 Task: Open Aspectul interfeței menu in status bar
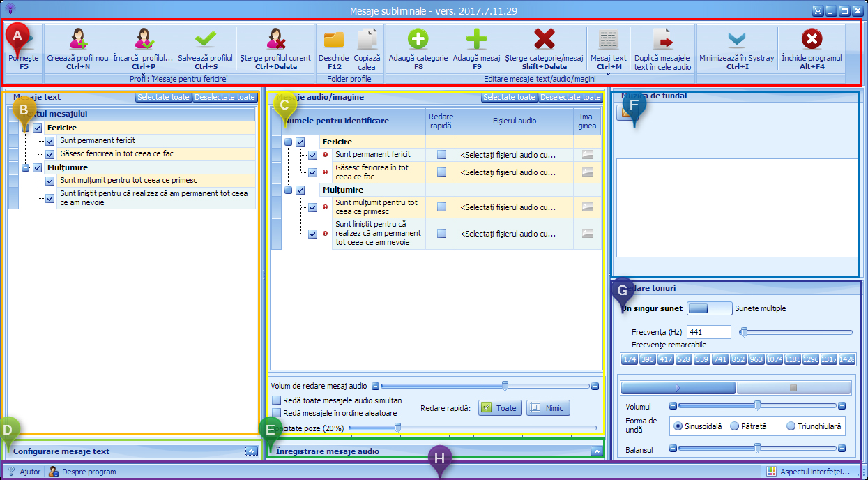pos(809,472)
